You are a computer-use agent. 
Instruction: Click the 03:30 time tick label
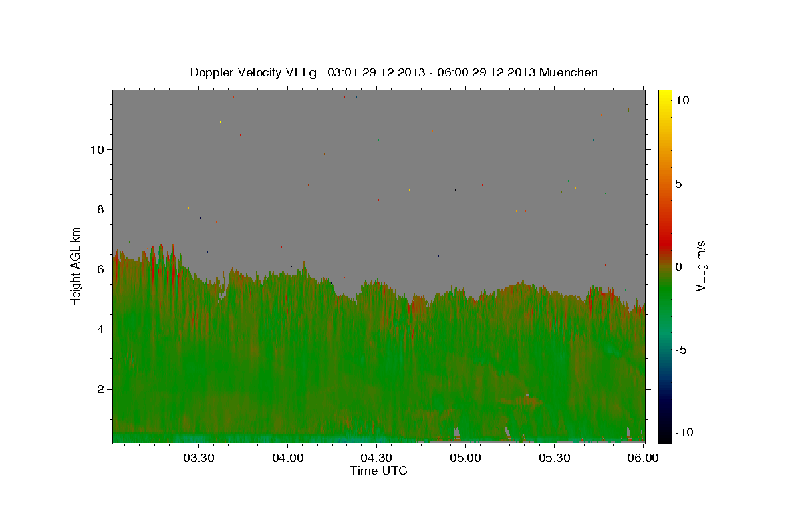point(199,458)
